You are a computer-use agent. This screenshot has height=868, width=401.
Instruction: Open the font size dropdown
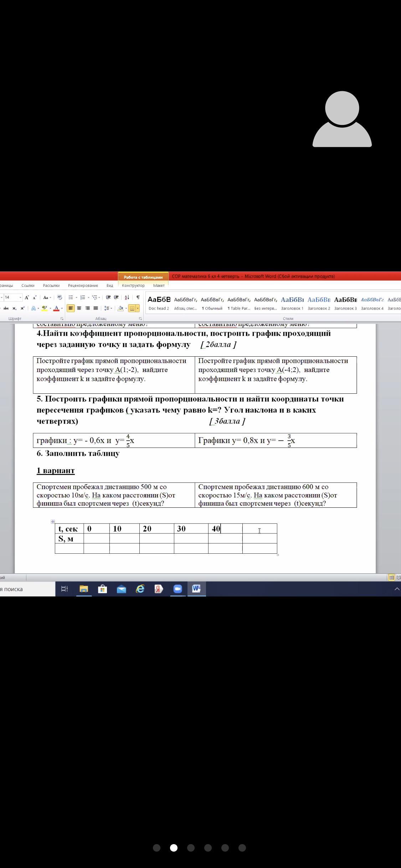click(x=20, y=298)
